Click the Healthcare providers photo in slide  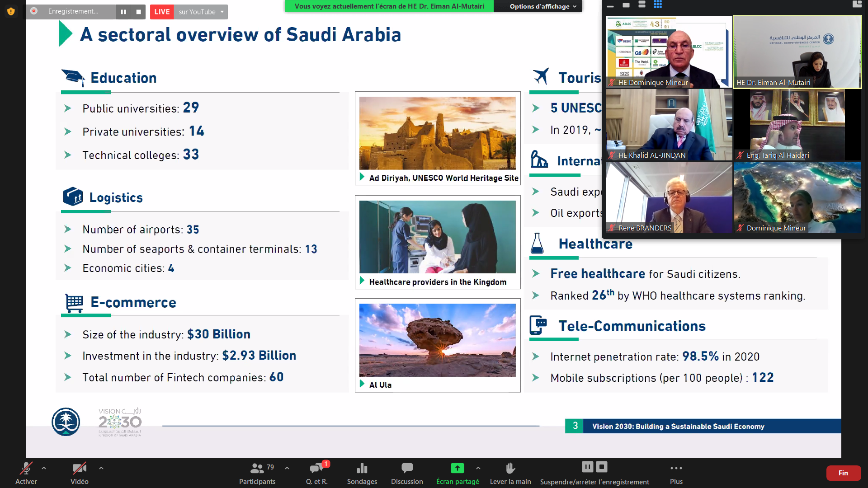pyautogui.click(x=437, y=237)
